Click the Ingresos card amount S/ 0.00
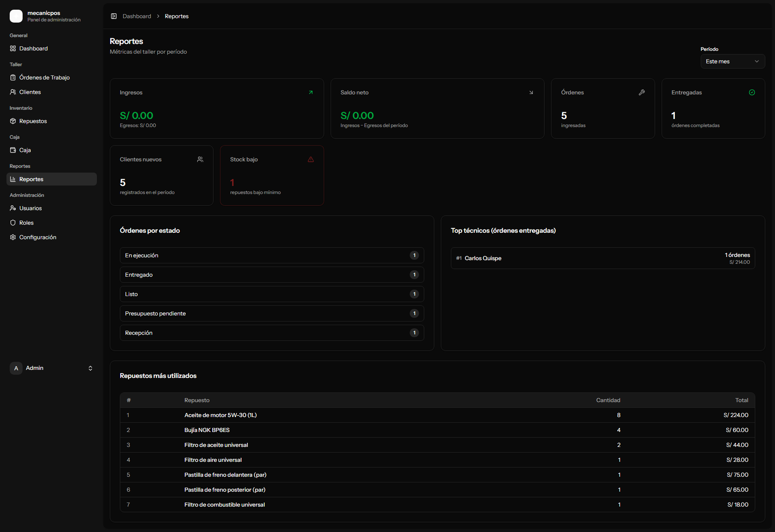 pos(136,116)
